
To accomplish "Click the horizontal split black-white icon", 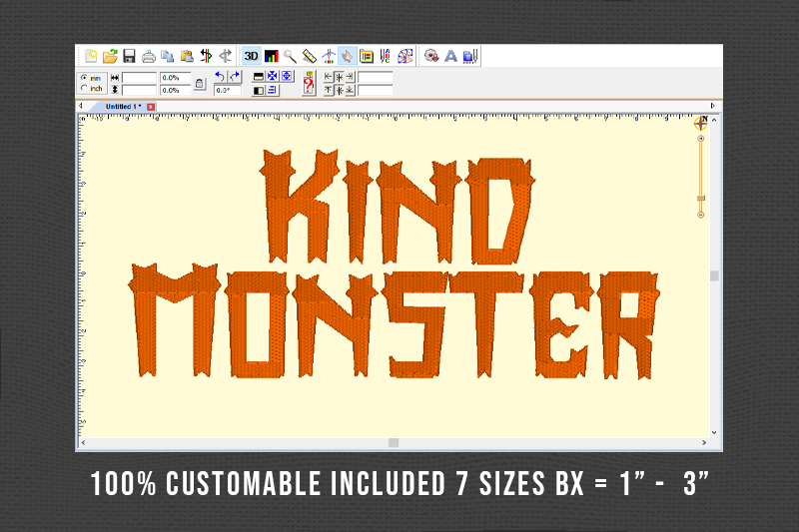I will point(259,77).
